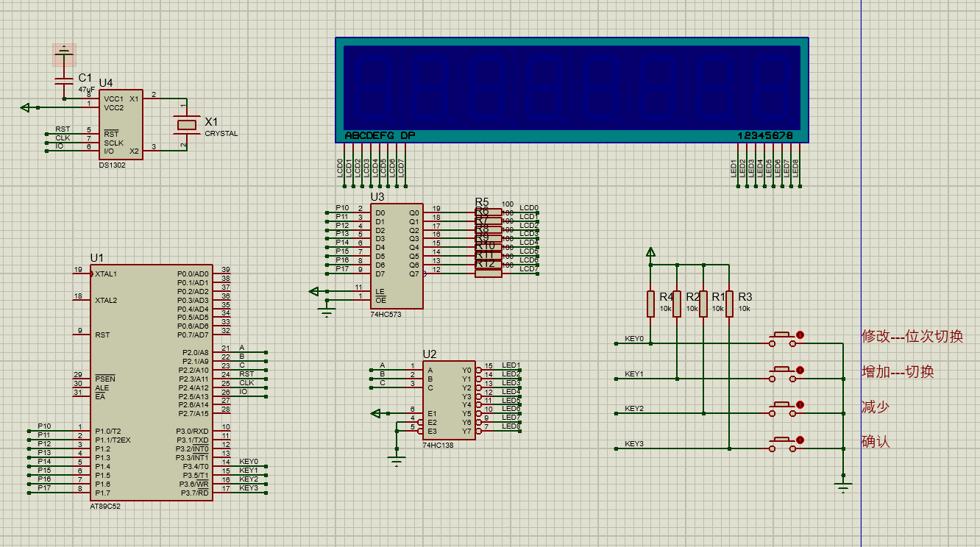
Task: Select the AT89C52 microcontroller U1
Action: [x=151, y=382]
